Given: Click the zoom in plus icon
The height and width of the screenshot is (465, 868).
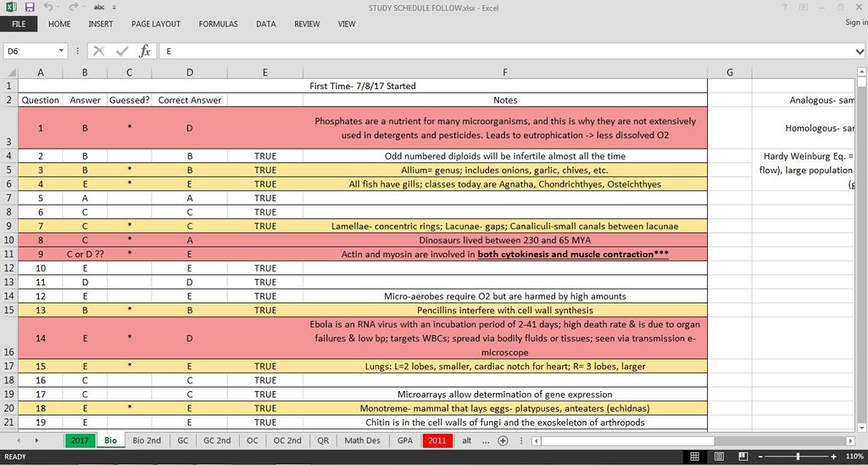Looking at the screenshot, I should (x=835, y=457).
